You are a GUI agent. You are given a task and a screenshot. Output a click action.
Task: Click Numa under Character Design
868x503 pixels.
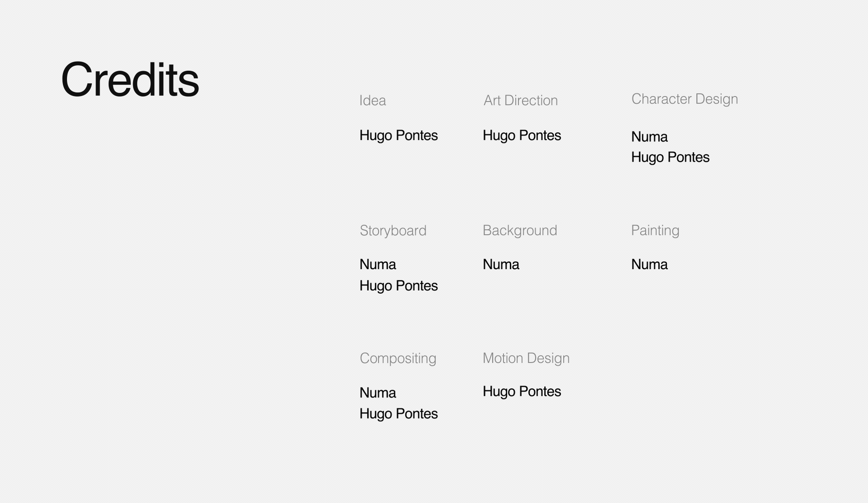pyautogui.click(x=649, y=137)
